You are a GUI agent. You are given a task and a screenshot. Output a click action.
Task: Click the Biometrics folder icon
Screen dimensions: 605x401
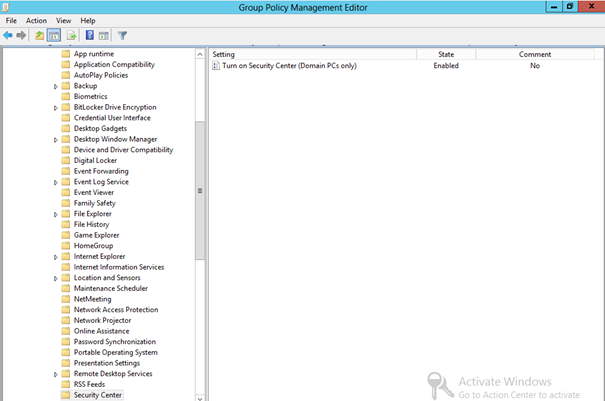(x=66, y=96)
